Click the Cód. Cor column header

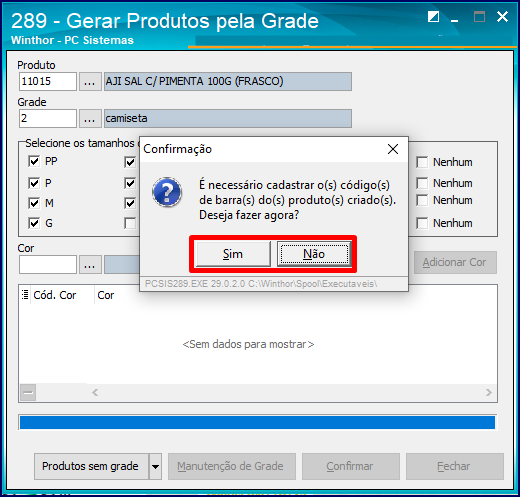[x=62, y=295]
